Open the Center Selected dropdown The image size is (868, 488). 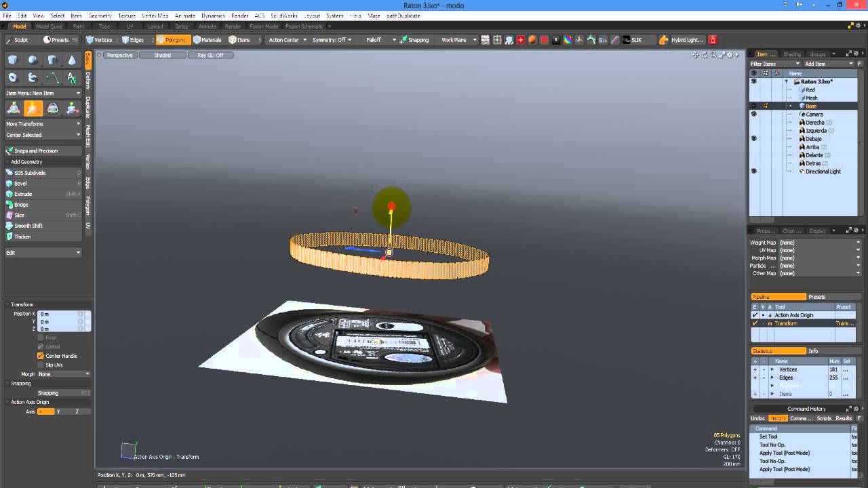(43, 135)
